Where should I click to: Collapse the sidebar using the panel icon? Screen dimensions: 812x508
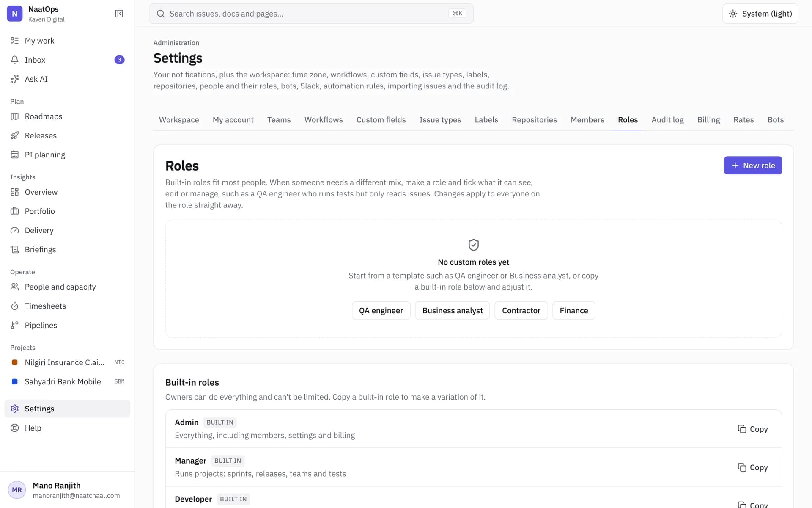coord(119,14)
